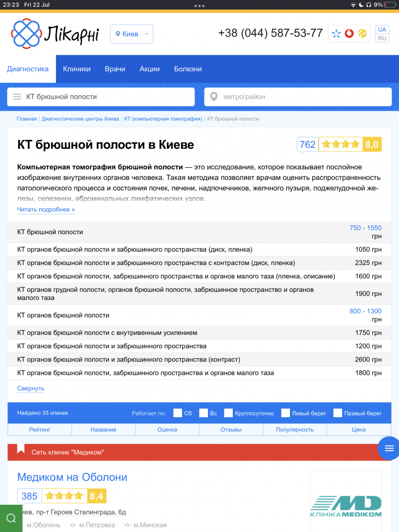The width and height of the screenshot is (399, 532).
Task: Click the 8,4 star rating of Медиком
Action: pyautogui.click(x=74, y=496)
